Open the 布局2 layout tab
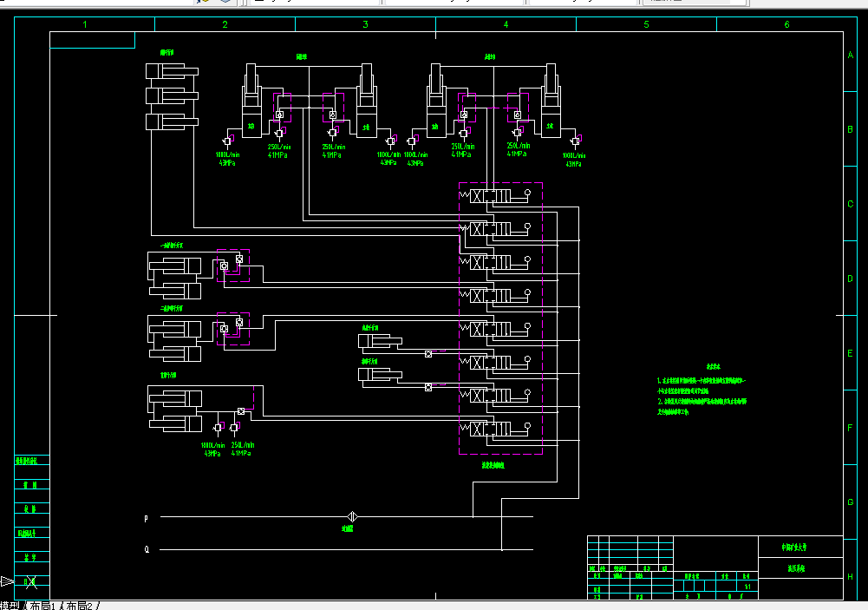Screen dimensions: 868x610 (x=79, y=606)
